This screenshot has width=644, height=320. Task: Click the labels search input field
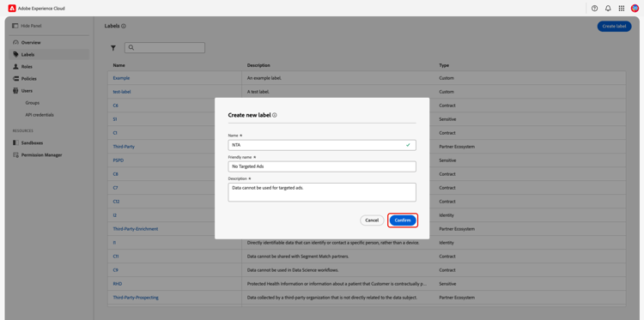[x=165, y=47]
